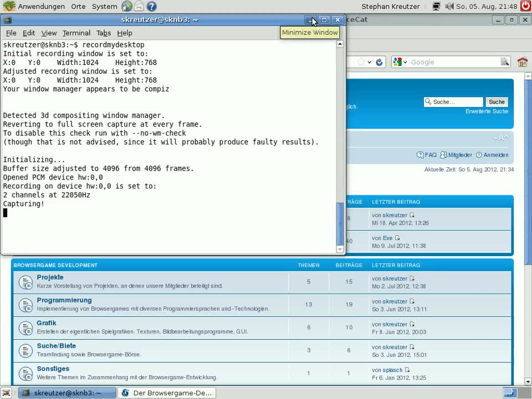Click the Projekte forum row icon
This screenshot has width=532, height=399.
25,282
